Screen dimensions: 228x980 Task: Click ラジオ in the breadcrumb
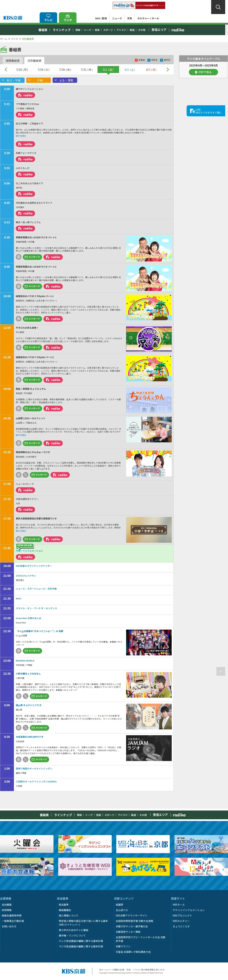click(14, 39)
